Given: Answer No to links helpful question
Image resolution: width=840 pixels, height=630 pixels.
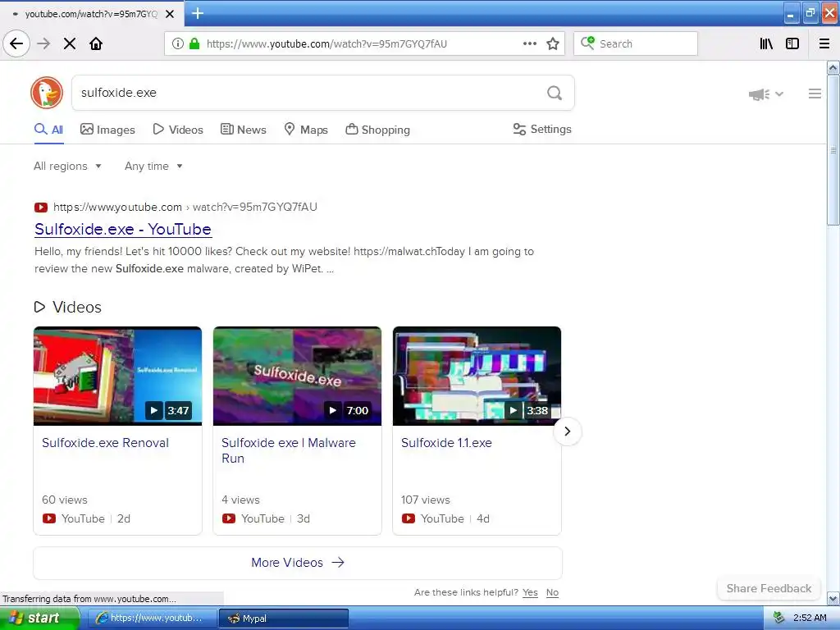Looking at the screenshot, I should click(x=552, y=592).
